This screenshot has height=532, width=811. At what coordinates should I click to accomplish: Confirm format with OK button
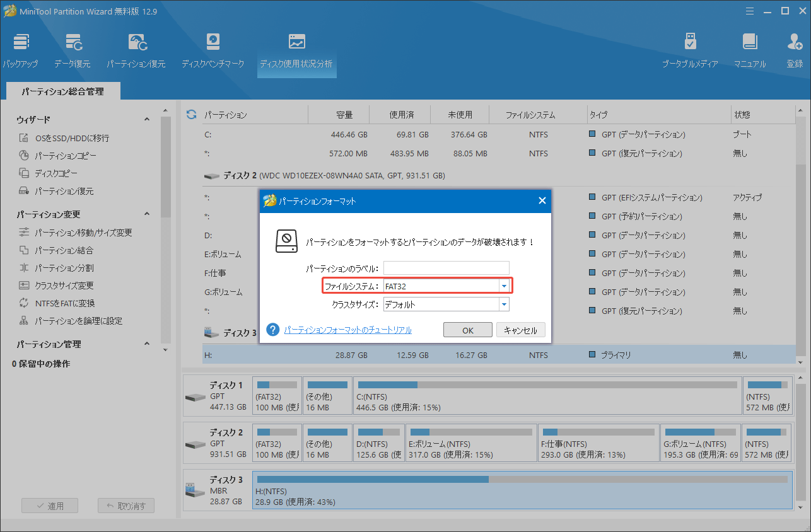tap(467, 330)
